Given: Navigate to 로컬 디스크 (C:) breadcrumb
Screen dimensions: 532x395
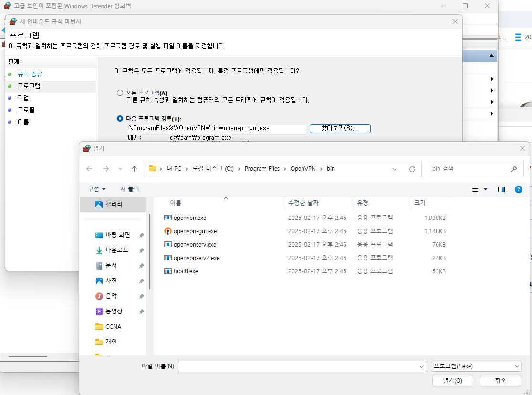Looking at the screenshot, I should pos(213,169).
